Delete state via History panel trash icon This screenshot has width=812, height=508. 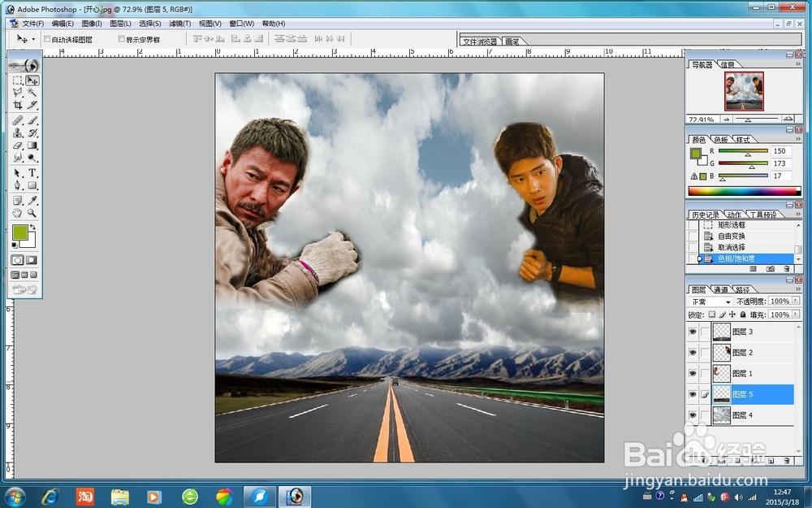(787, 269)
